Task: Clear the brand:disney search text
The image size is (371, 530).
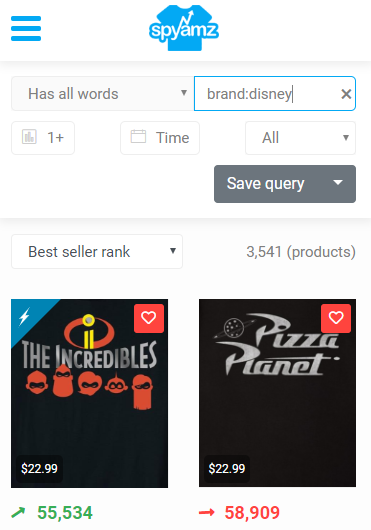Action: (346, 94)
